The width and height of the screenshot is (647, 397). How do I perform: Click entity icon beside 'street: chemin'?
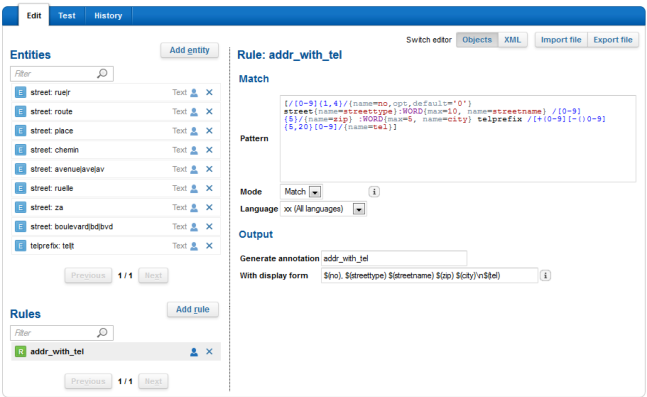pyautogui.click(x=20, y=150)
